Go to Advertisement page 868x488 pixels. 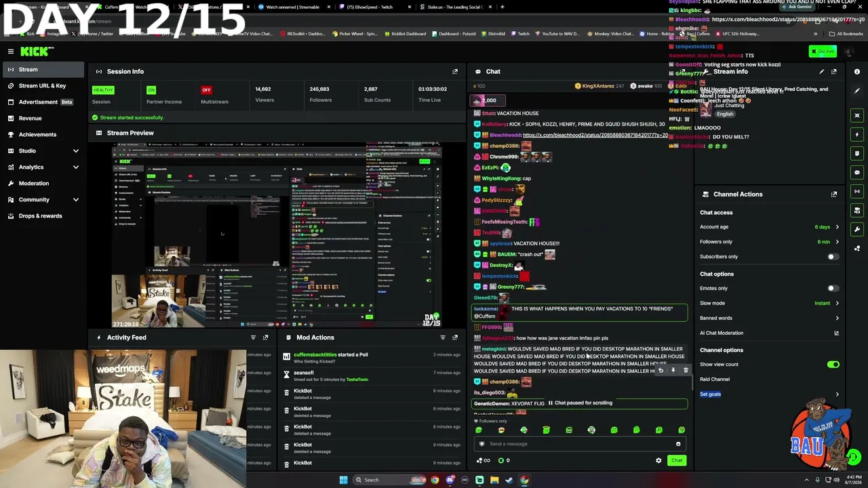tap(43, 102)
